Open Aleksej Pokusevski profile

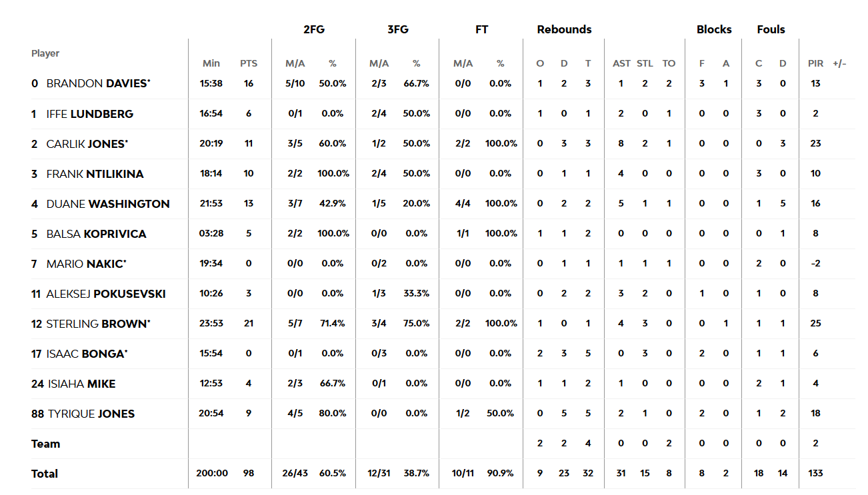(x=106, y=294)
